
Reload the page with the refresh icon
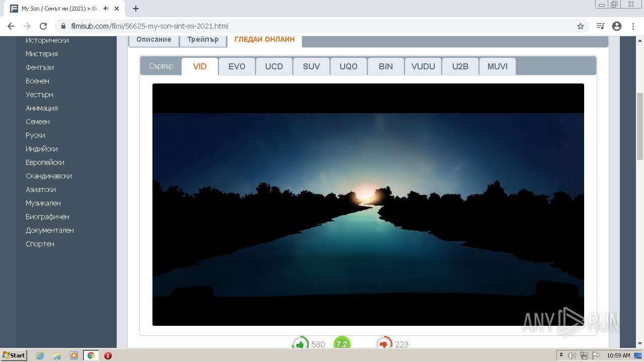click(43, 26)
